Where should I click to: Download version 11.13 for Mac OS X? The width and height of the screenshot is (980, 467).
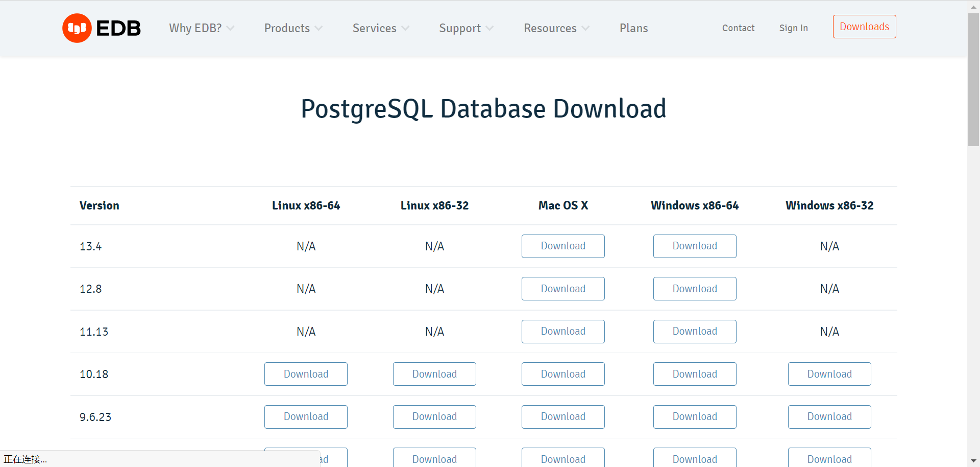tap(563, 332)
